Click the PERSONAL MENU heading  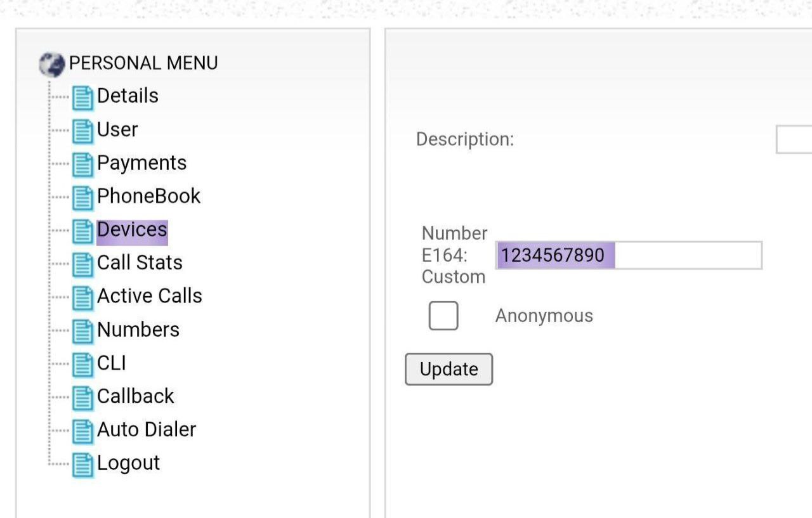(143, 63)
